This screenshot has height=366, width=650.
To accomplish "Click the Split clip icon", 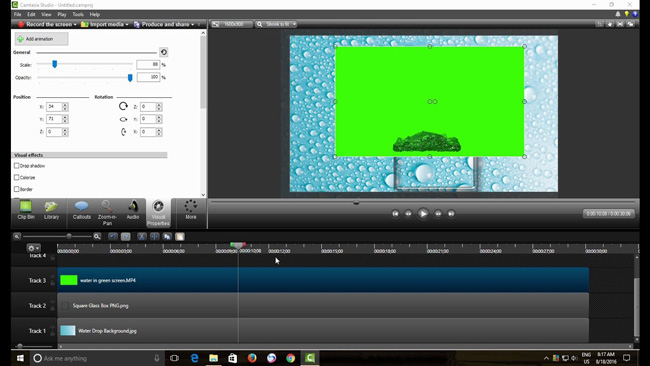I will 154,236.
